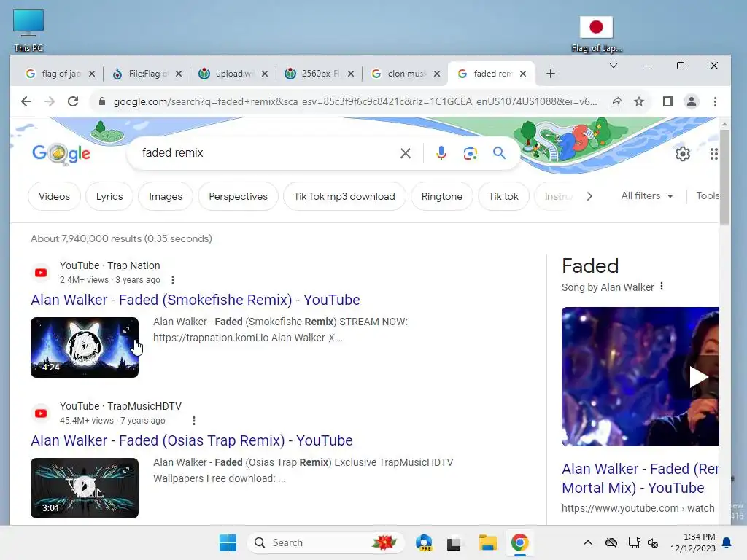Expand the All filters dropdown
The image size is (747, 560).
647,195
